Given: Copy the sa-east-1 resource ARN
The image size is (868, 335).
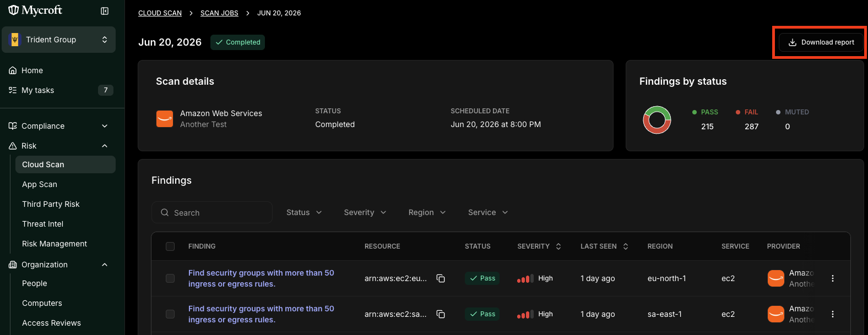Looking at the screenshot, I should pyautogui.click(x=441, y=314).
